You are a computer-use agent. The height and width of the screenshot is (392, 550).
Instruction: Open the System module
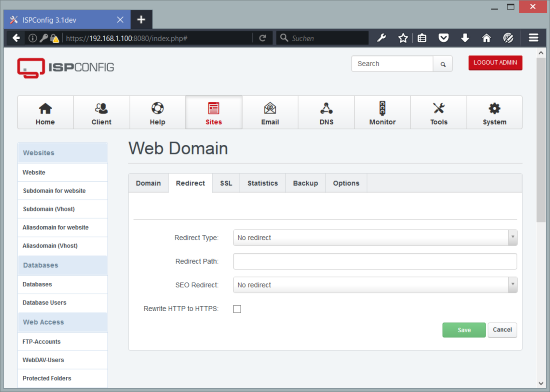tap(494, 113)
